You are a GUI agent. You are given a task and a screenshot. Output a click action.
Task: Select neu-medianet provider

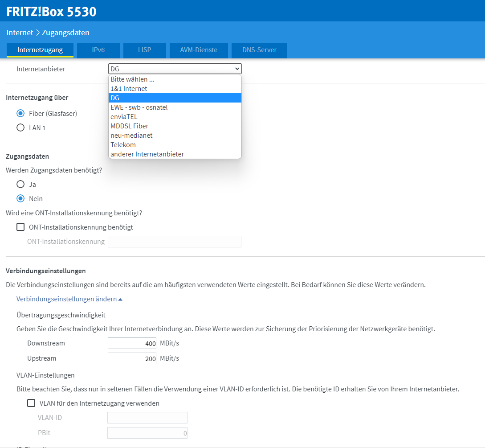pos(175,136)
